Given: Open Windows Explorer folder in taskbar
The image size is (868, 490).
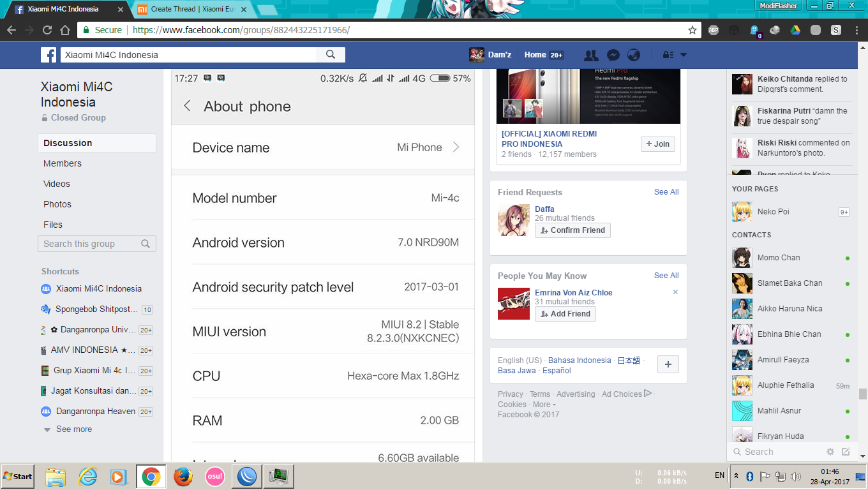Looking at the screenshot, I should [56, 477].
